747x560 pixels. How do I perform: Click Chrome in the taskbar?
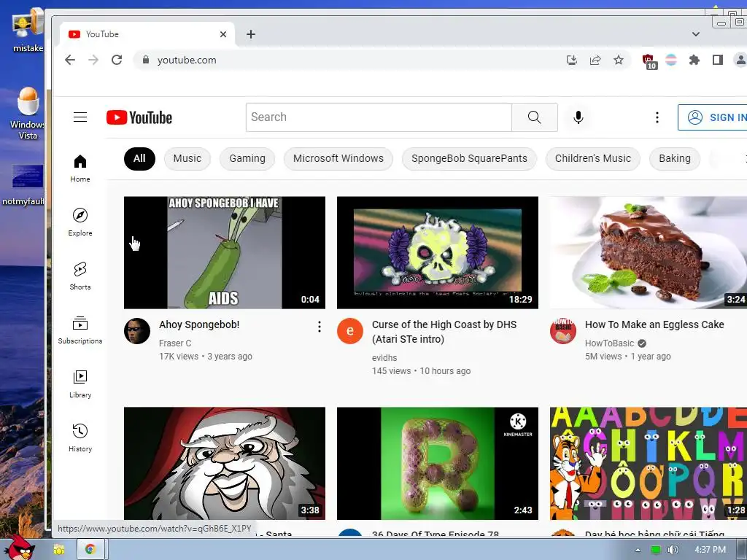(x=90, y=550)
